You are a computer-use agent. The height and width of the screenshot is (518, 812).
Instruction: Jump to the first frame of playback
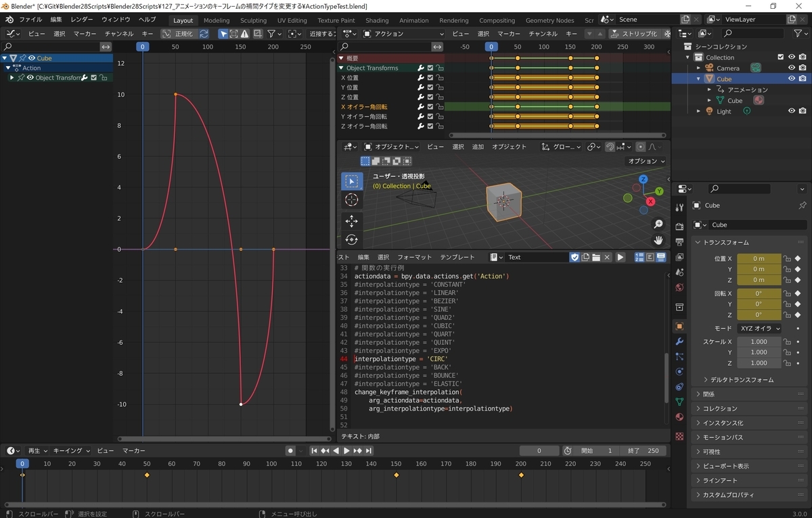(x=314, y=450)
